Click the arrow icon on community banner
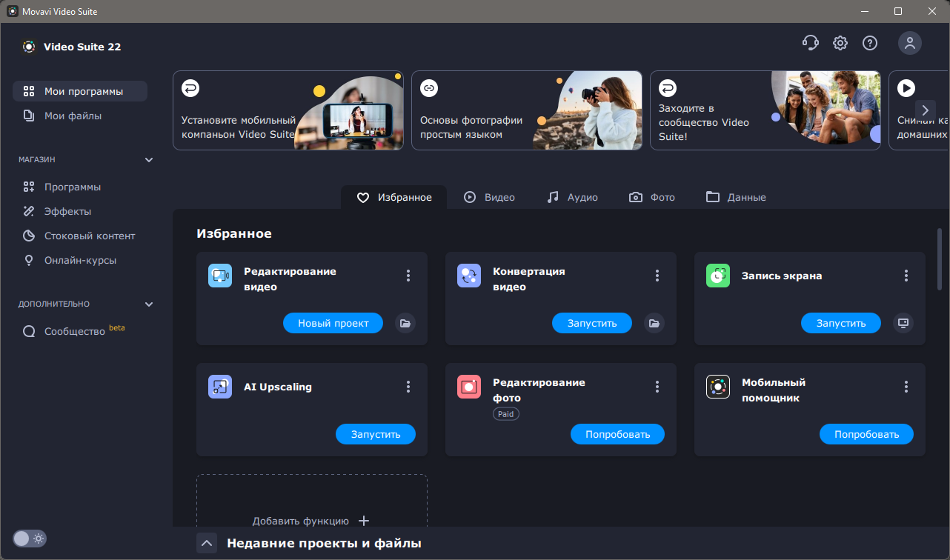Screen dimensions: 950x560 point(668,88)
